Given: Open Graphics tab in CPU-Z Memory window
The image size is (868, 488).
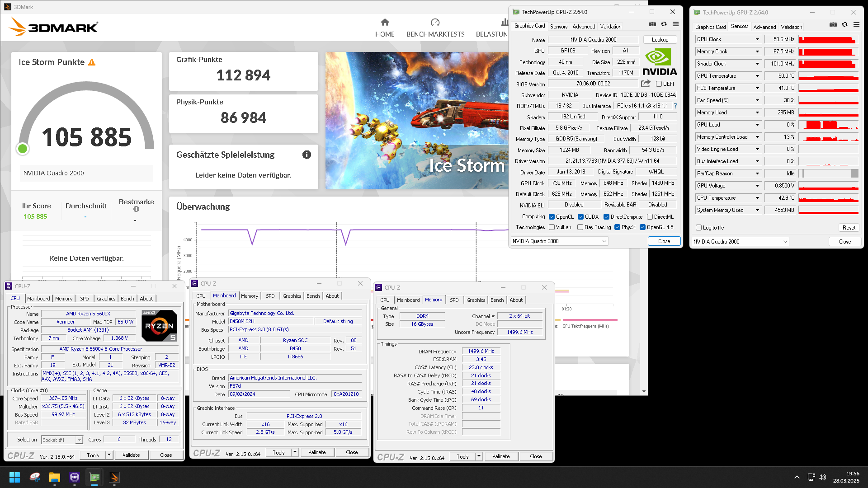Looking at the screenshot, I should (x=476, y=300).
